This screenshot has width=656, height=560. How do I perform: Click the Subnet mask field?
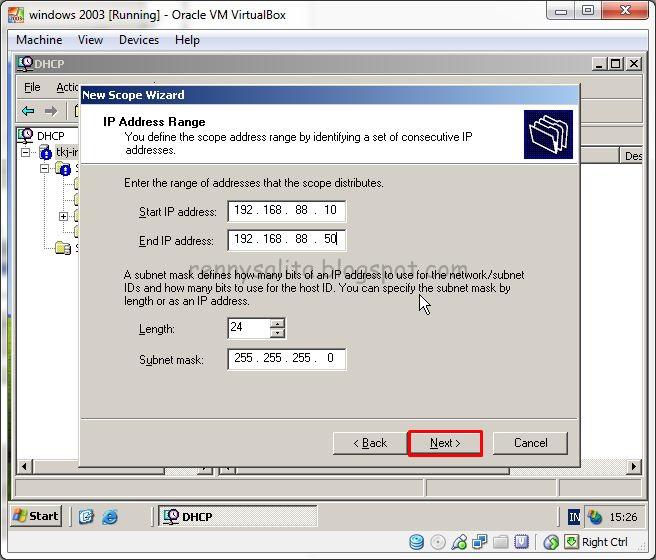287,358
